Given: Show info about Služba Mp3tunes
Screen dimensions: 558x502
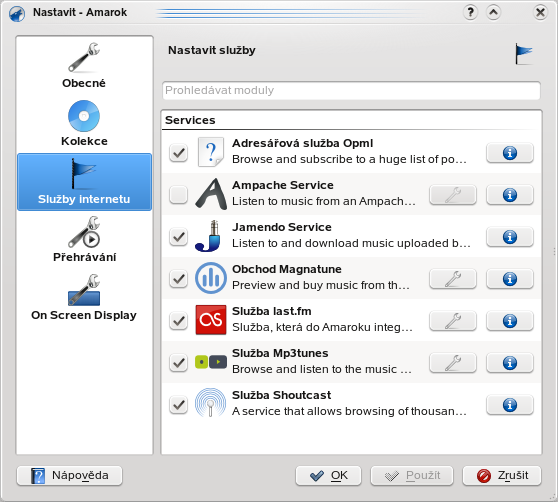Looking at the screenshot, I should pos(510,363).
